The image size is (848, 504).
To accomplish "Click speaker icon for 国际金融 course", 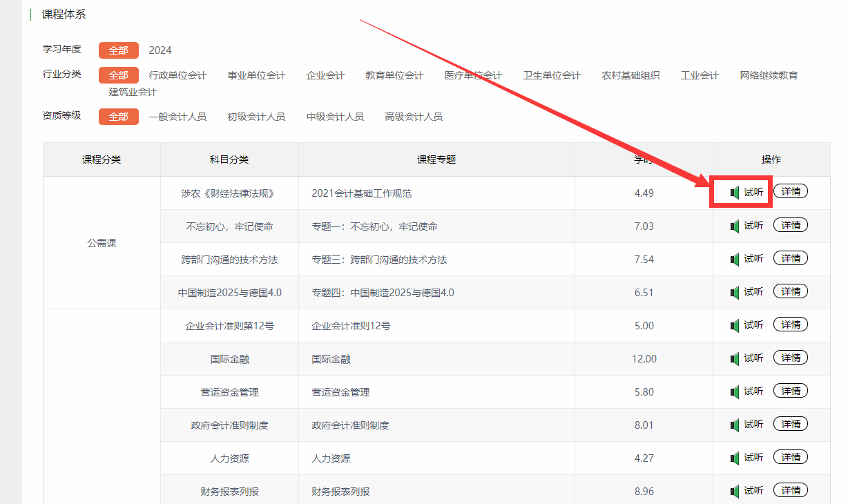I will coord(735,358).
